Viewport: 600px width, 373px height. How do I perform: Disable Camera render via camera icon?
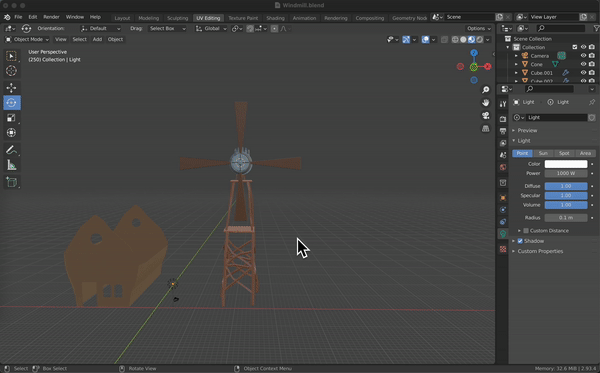coord(592,56)
